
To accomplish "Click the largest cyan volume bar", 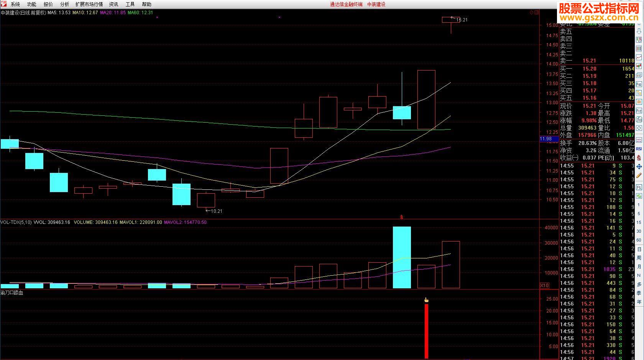I will (402, 257).
